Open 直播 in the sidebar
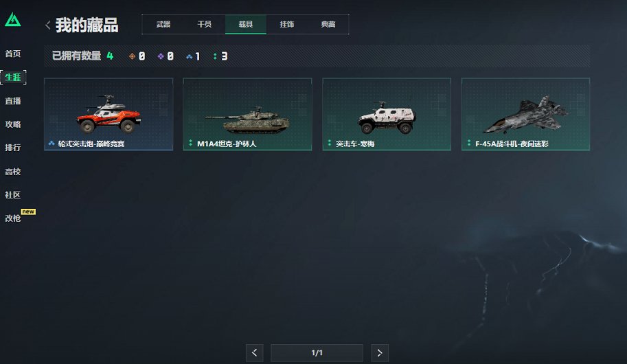The height and width of the screenshot is (364, 627). click(13, 101)
